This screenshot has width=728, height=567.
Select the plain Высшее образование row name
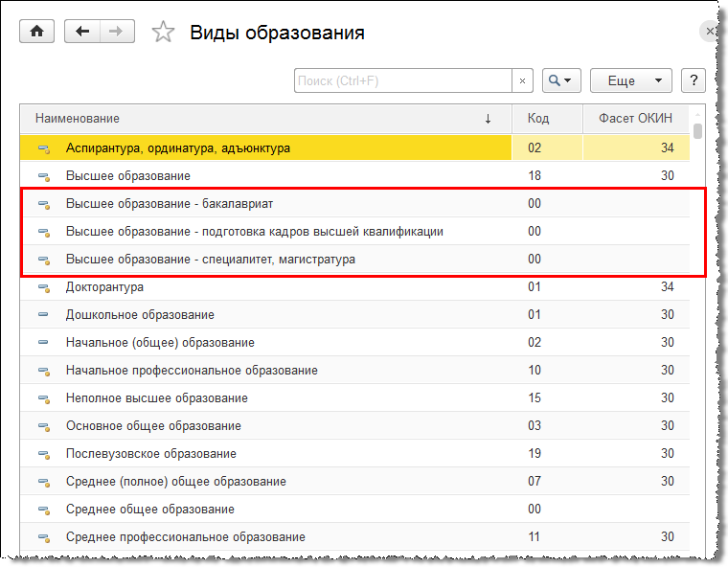[128, 175]
